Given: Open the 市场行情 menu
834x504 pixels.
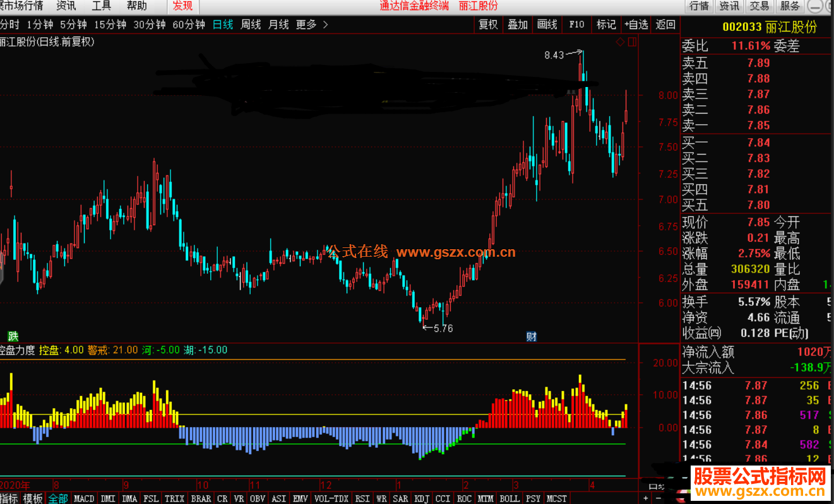Looking at the screenshot, I should (22, 6).
